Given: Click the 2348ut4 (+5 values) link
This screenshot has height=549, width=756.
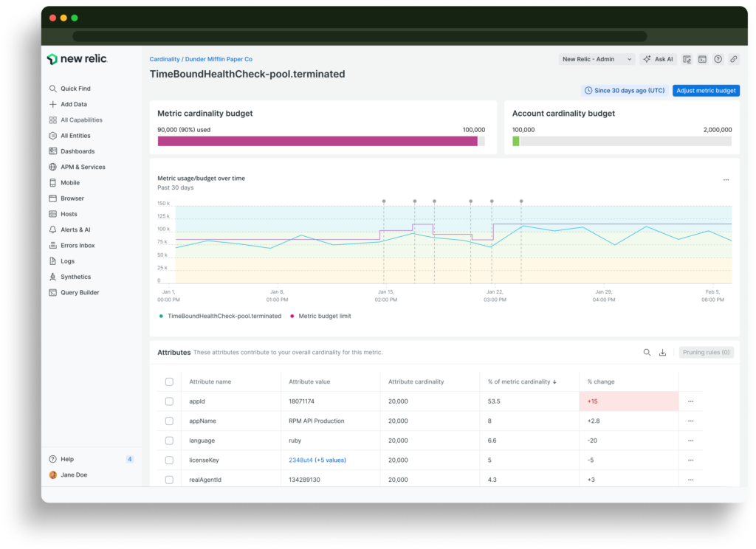Looking at the screenshot, I should [317, 460].
